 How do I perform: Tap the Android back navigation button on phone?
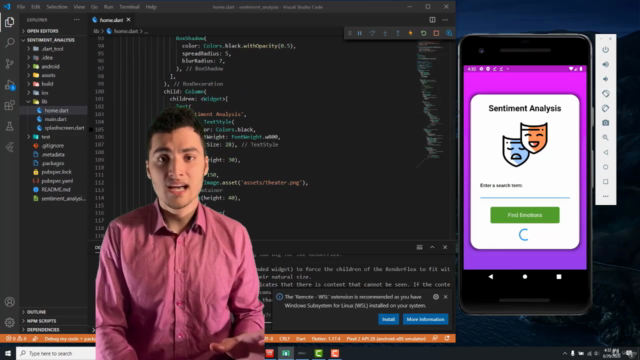pyautogui.click(x=491, y=277)
